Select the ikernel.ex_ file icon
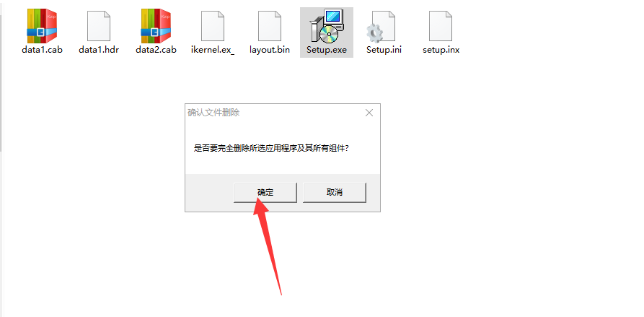 point(212,26)
